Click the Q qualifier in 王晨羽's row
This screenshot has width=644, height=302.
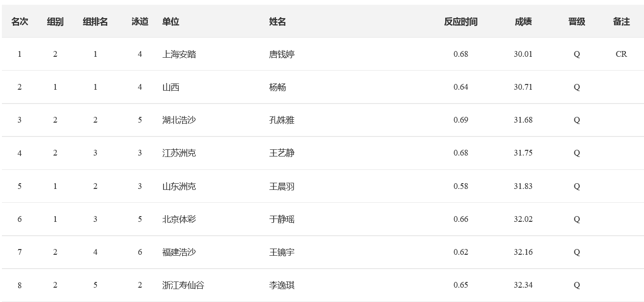(x=577, y=186)
